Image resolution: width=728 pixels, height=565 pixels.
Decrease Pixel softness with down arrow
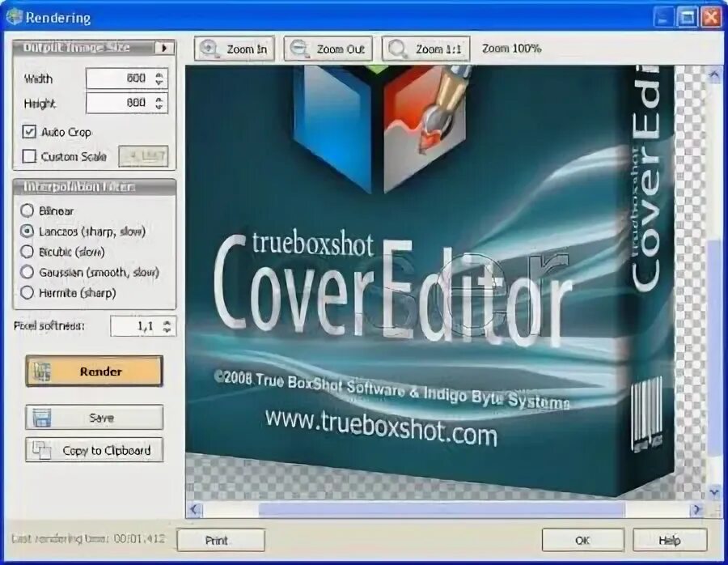(x=167, y=330)
